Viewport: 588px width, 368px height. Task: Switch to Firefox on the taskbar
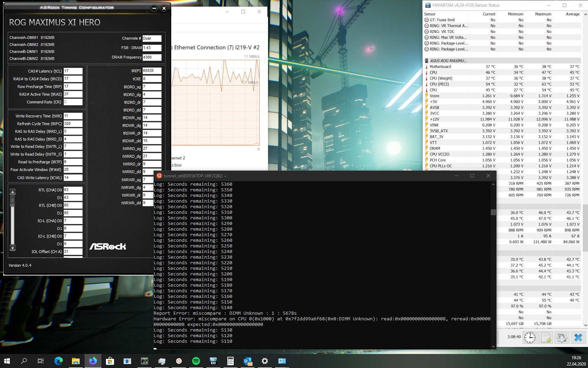pyautogui.click(x=93, y=361)
